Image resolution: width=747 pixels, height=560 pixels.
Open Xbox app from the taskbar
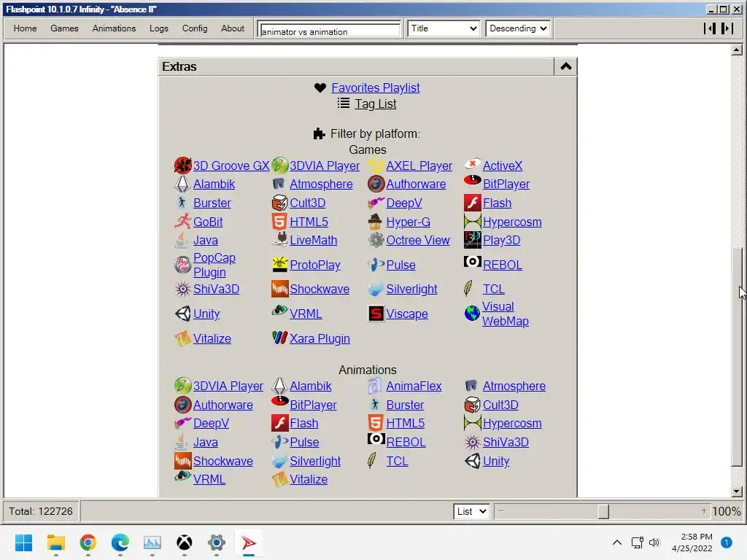[x=185, y=542]
